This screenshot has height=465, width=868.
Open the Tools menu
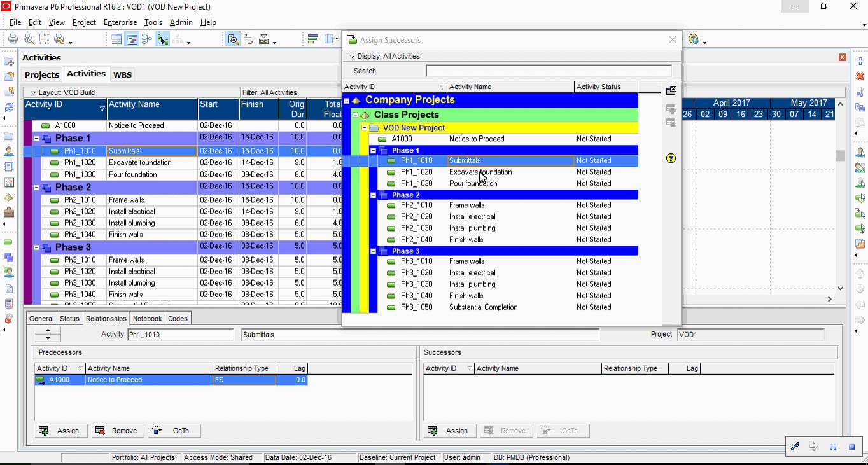153,22
